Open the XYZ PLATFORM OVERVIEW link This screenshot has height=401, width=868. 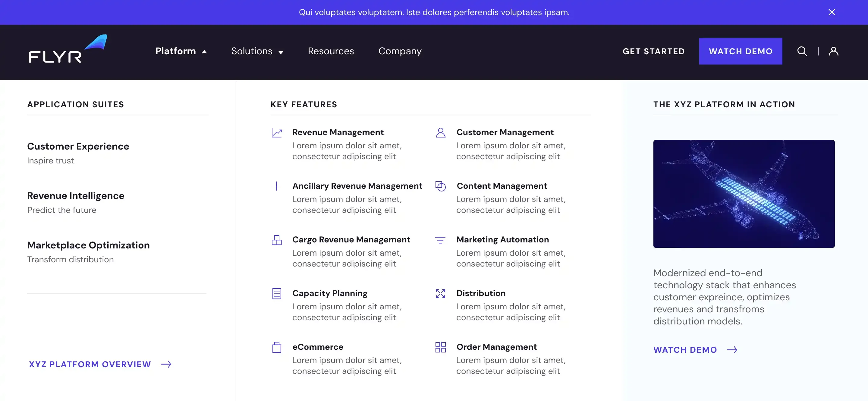[x=90, y=364]
